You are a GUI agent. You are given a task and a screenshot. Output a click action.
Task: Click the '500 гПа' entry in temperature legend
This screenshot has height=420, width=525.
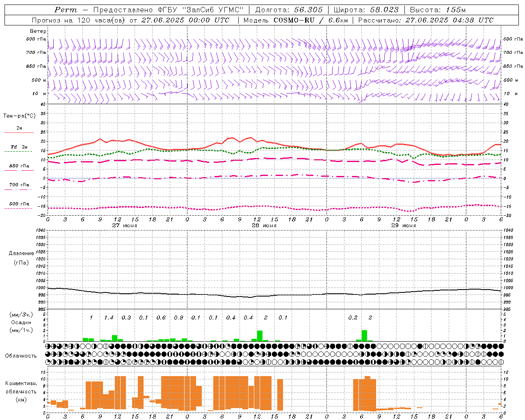click(19, 204)
